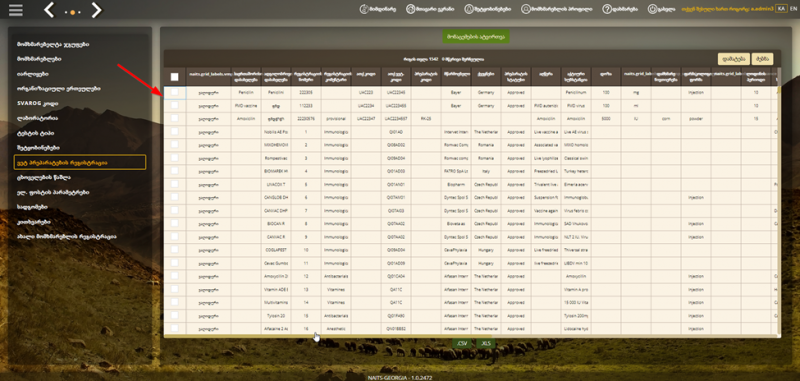Click the 'QN01BB52' code cell
This screenshot has width=800, height=381.
pyautogui.click(x=396, y=329)
